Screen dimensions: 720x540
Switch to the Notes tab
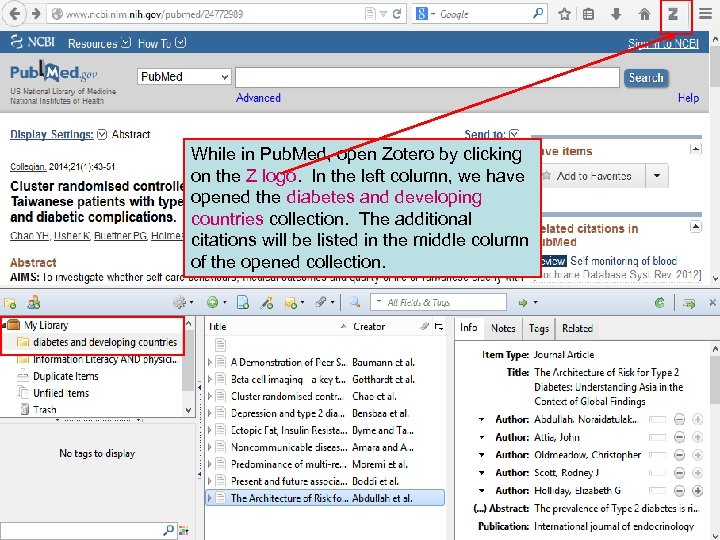[x=503, y=328]
